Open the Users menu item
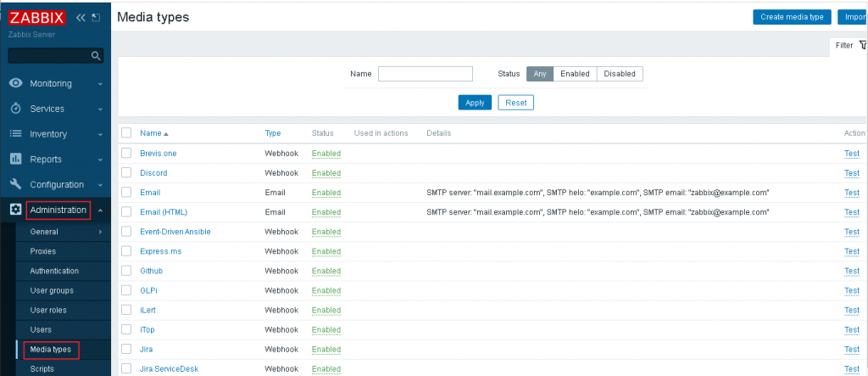Image resolution: width=868 pixels, height=376 pixels. tap(41, 330)
